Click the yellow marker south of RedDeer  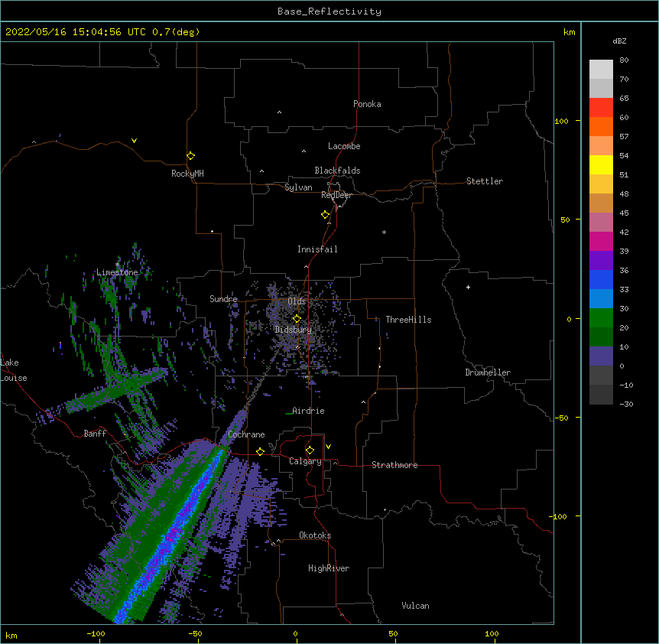(x=326, y=215)
